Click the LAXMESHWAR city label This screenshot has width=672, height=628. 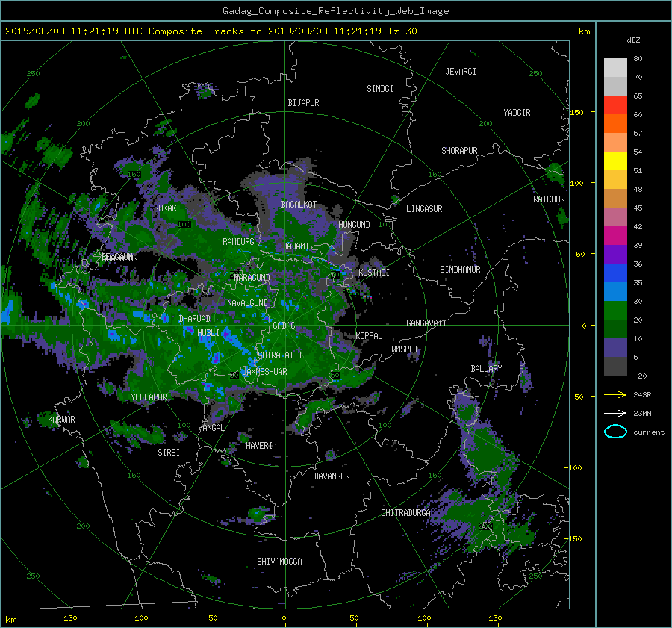click(x=264, y=372)
